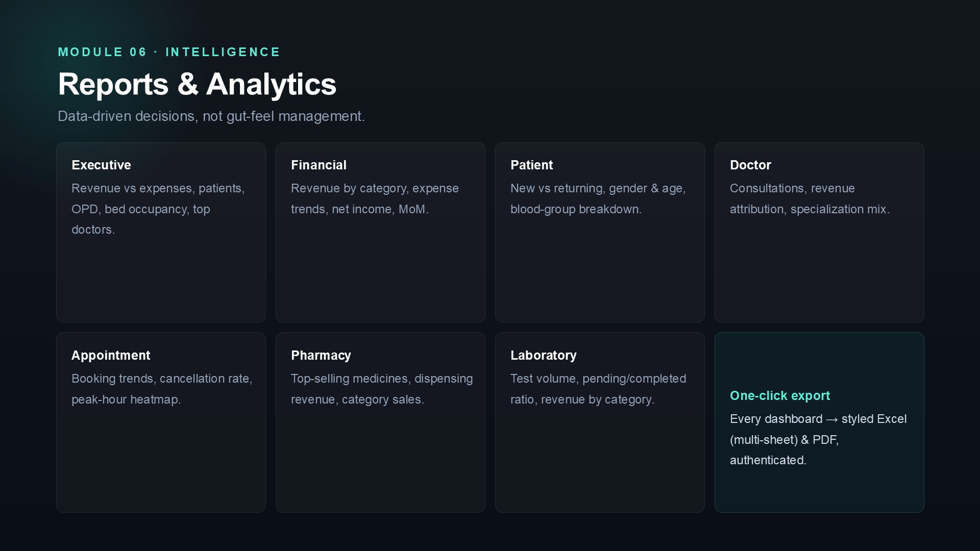Click the One-click export heading
The height and width of the screenshot is (551, 980).
click(780, 395)
